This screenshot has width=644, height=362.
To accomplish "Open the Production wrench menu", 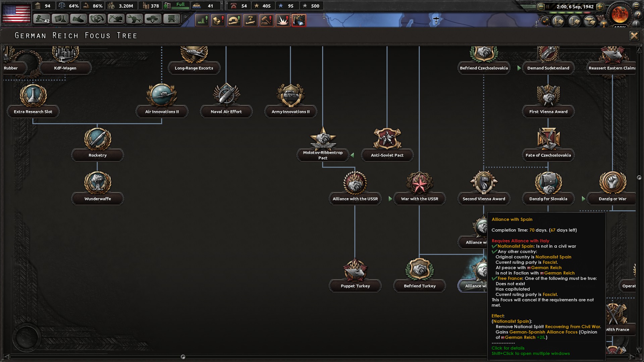I will [x=134, y=19].
